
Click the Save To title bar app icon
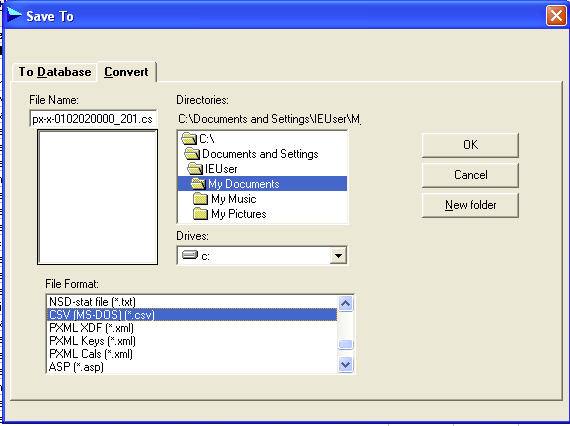coord(14,15)
